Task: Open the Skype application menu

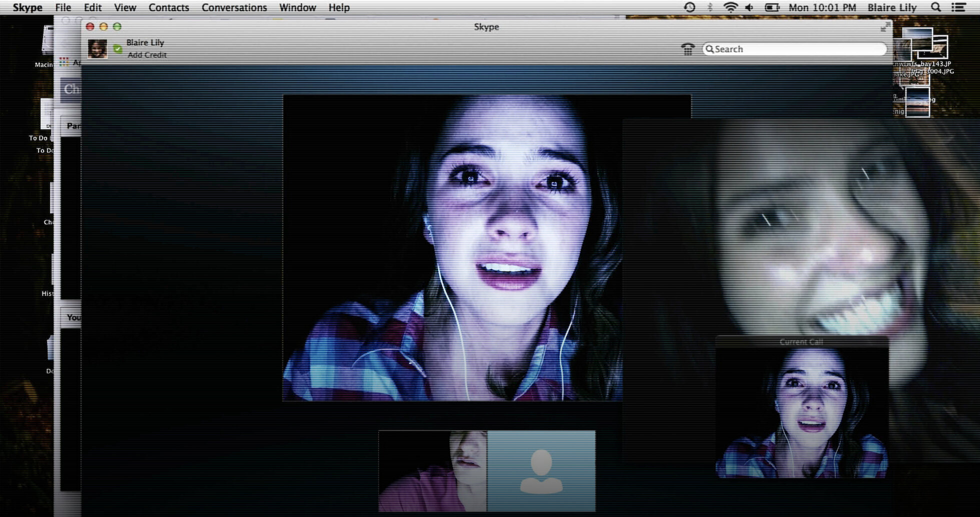Action: (27, 7)
